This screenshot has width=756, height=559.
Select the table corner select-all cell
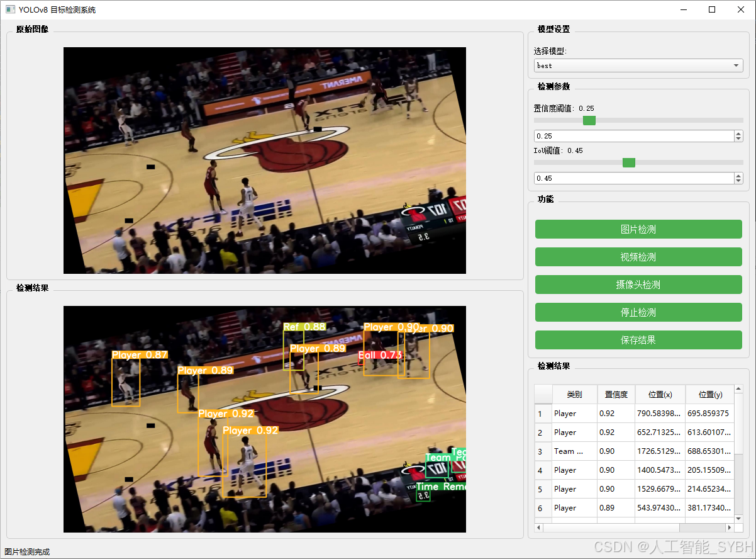click(543, 395)
